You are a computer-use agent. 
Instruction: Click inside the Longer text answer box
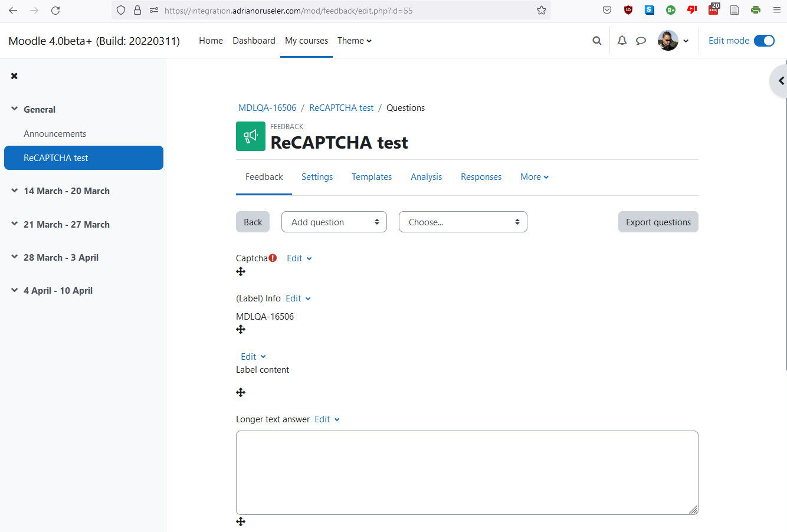pyautogui.click(x=467, y=472)
